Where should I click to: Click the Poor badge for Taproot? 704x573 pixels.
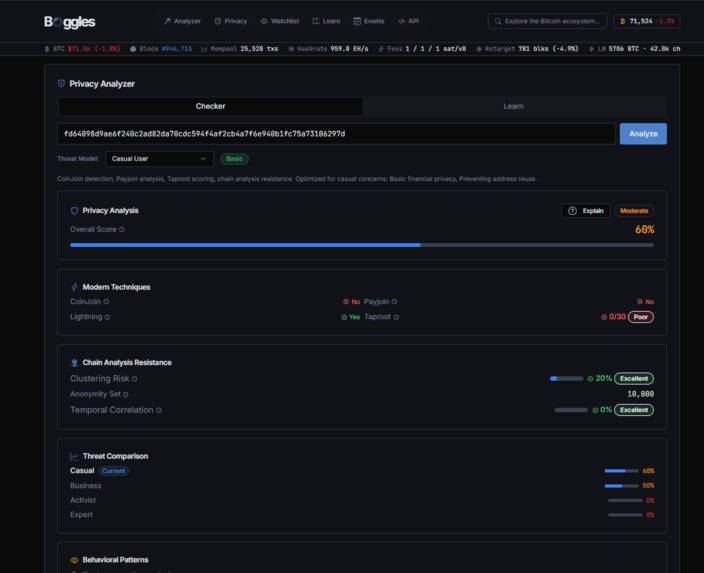[641, 317]
